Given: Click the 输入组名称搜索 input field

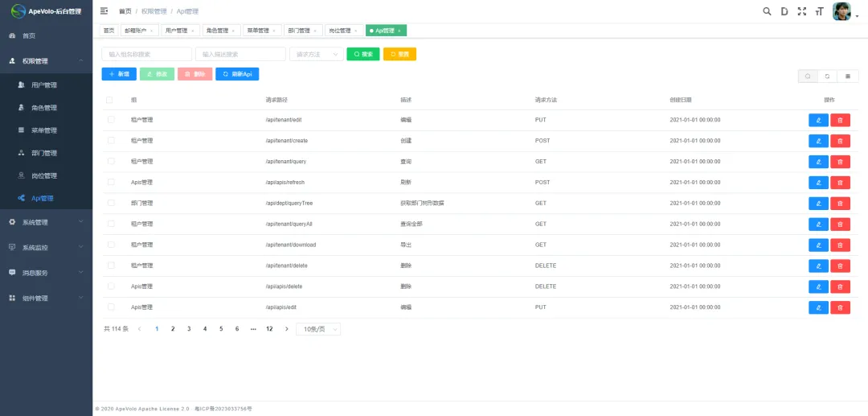Looking at the screenshot, I should coord(146,54).
